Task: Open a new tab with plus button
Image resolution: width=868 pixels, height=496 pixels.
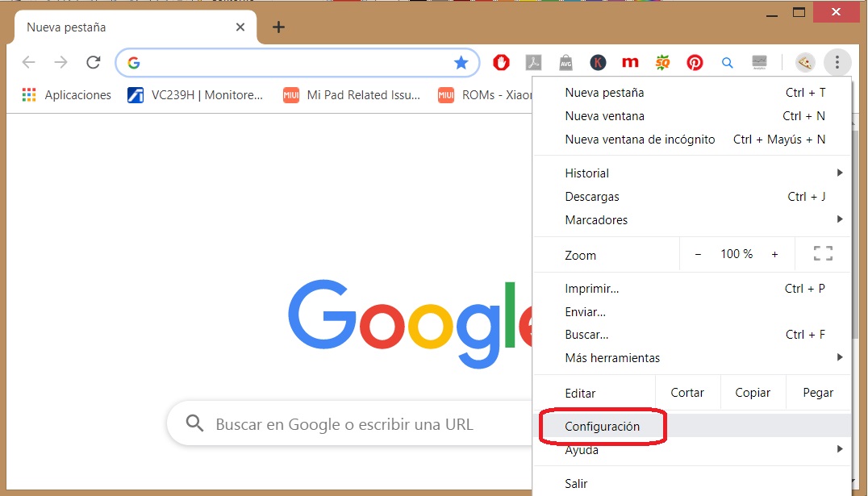Action: click(278, 27)
